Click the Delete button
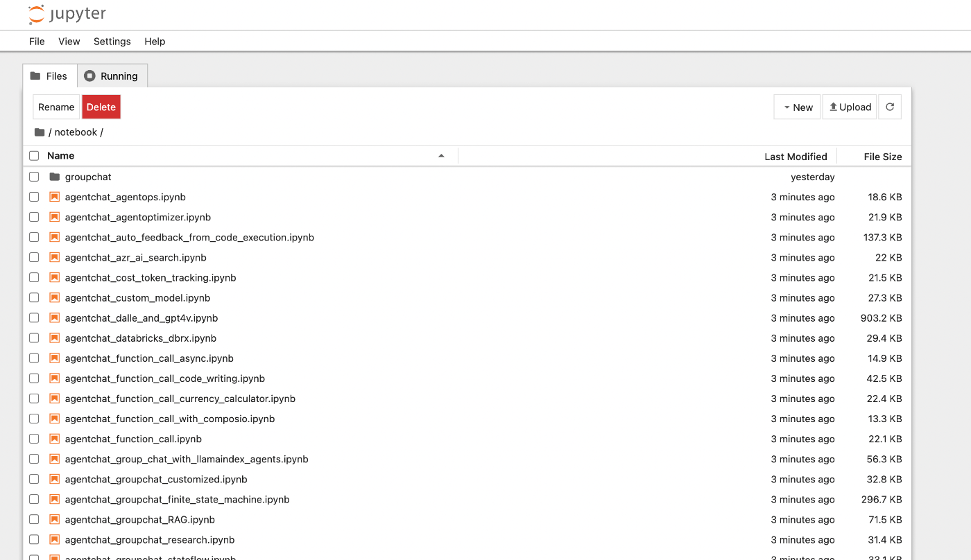The width and height of the screenshot is (971, 560). tap(101, 107)
